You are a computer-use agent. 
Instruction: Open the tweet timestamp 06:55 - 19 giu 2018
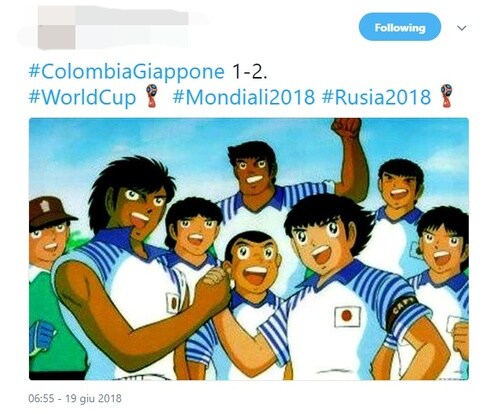coord(75,398)
